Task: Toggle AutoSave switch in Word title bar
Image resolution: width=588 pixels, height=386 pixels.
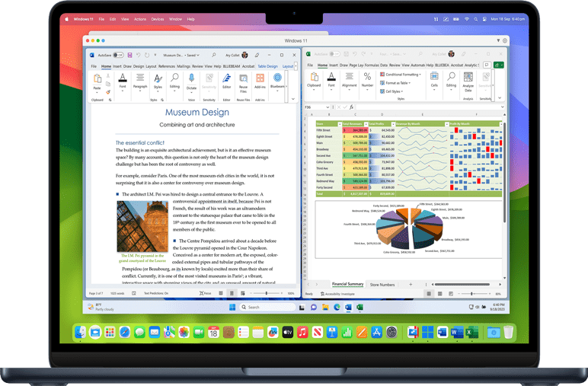Action: pyautogui.click(x=120, y=55)
